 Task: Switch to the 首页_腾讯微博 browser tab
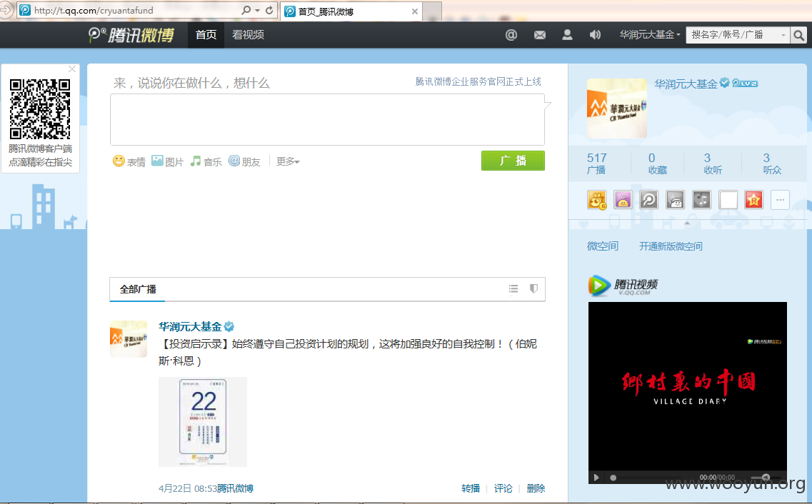pyautogui.click(x=351, y=11)
